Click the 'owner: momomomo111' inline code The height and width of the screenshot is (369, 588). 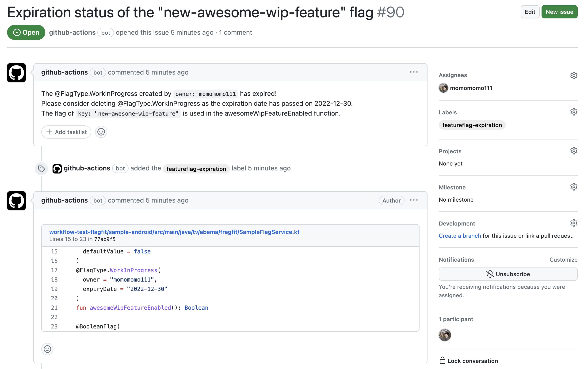pyautogui.click(x=205, y=94)
